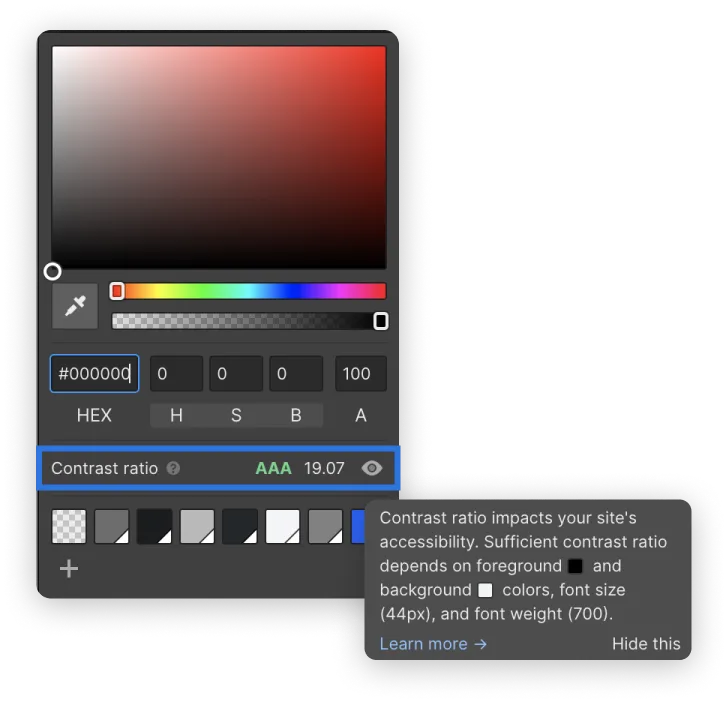Click Hide this in the tooltip
728x703 pixels.
[646, 644]
